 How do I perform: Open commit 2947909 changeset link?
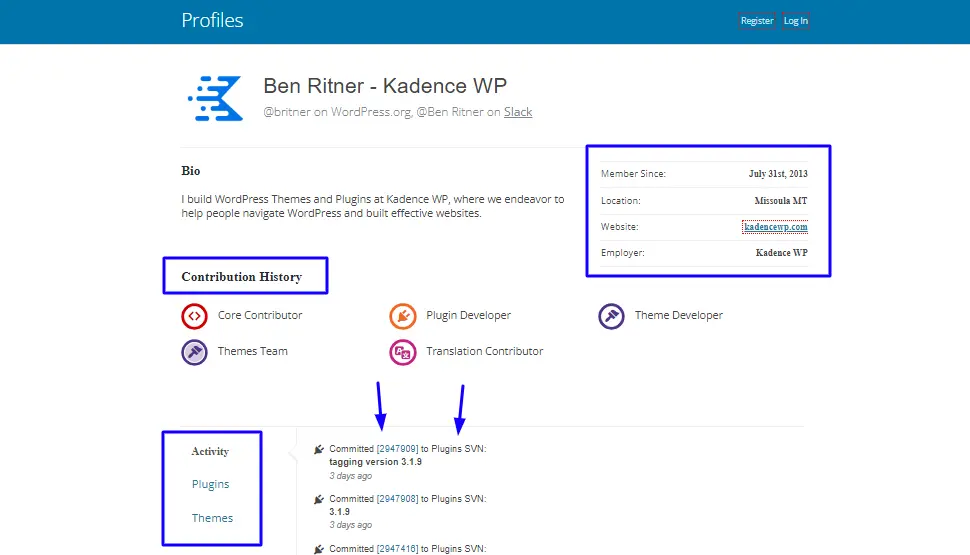pos(397,449)
